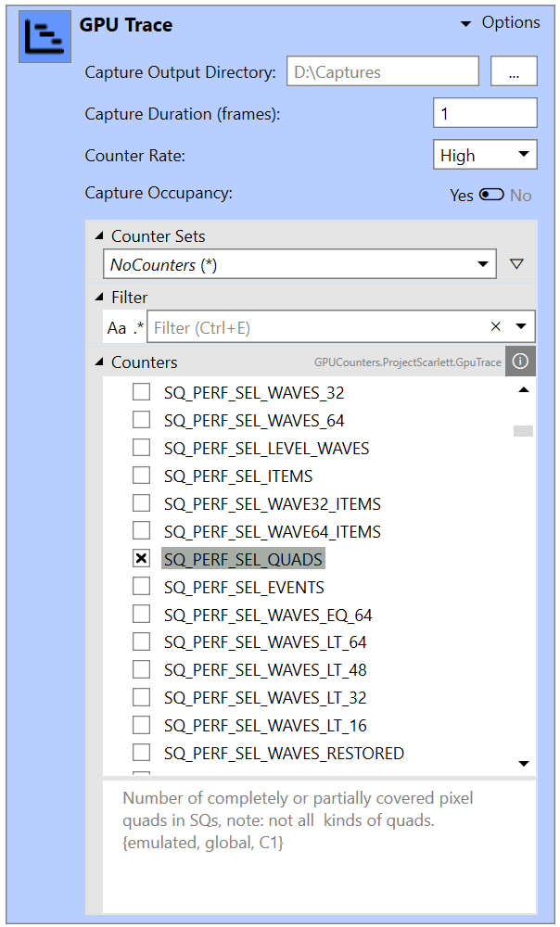Check SQ_PERF_SEL_WAVES_64 counter
This screenshot has height=927, width=560.
point(141,420)
